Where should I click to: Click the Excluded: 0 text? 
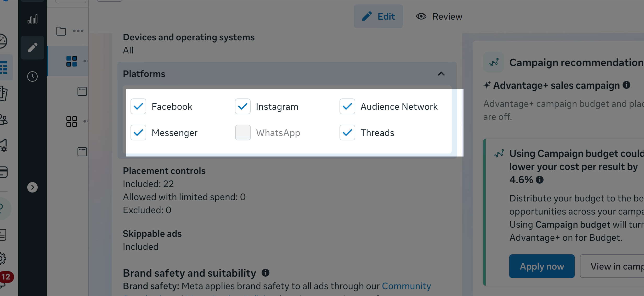click(147, 210)
